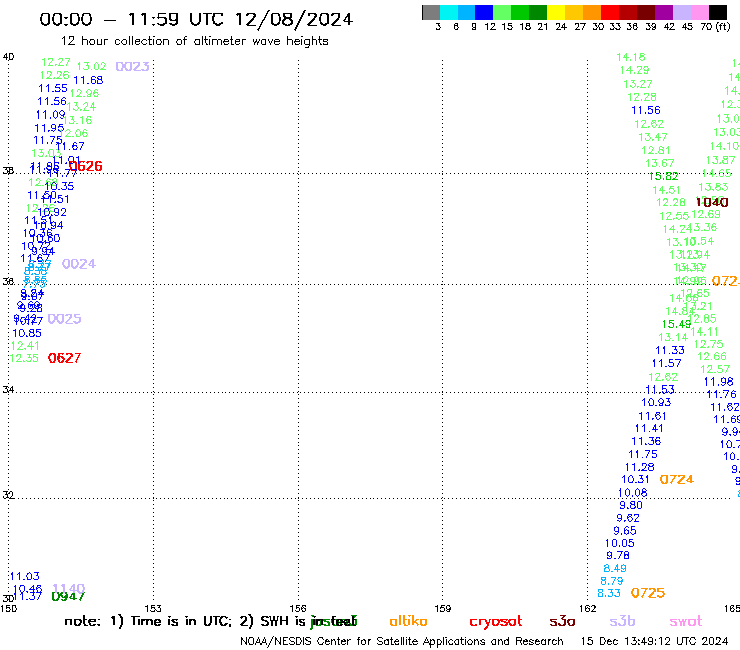Click the wave height value 12.27
Image resolution: width=740 pixels, height=650 pixels.
[56, 62]
